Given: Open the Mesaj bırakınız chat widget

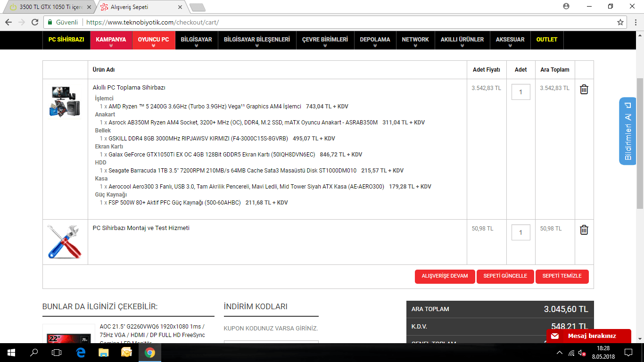Looking at the screenshot, I should (x=589, y=336).
